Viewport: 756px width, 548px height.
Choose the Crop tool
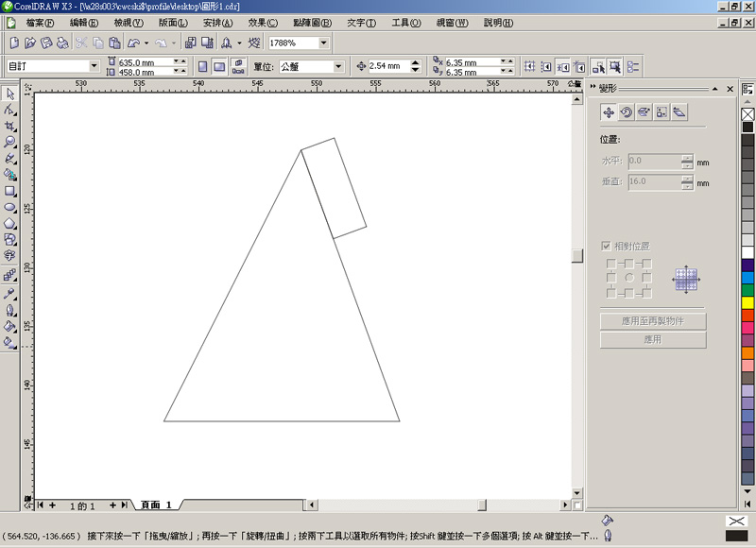9,127
